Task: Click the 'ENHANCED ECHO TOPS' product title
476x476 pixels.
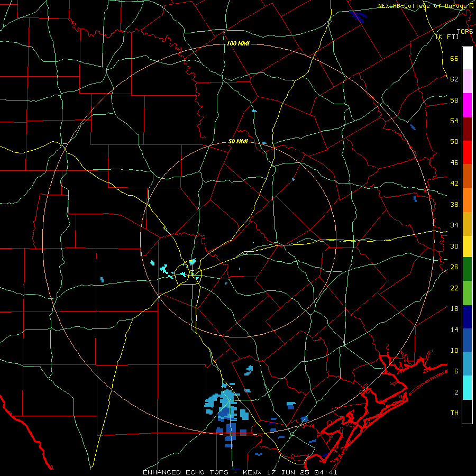Action: [186, 472]
